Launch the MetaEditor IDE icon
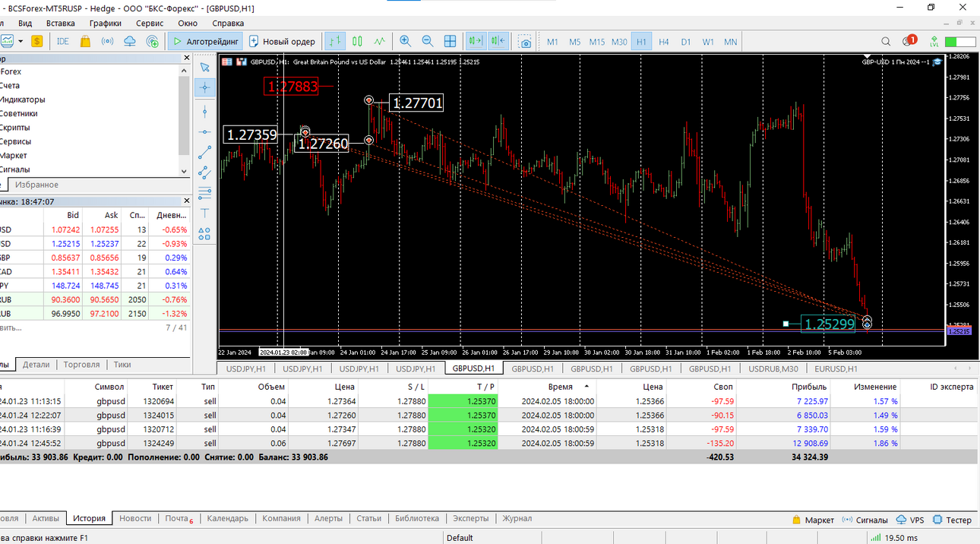980x544 pixels. (x=63, y=41)
